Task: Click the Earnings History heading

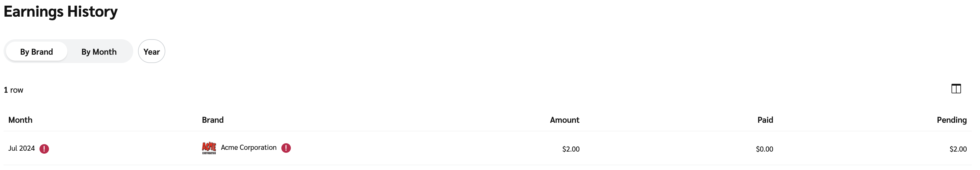Action: 61,11
